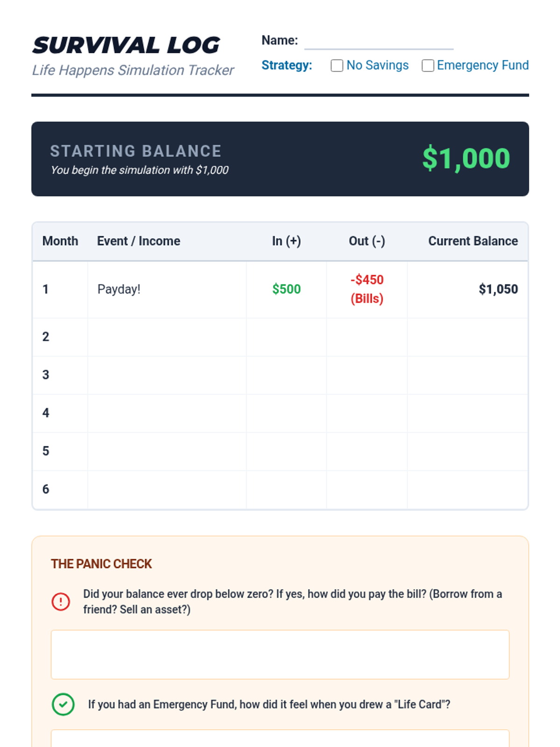Enable the Emergency Fund strategy checkbox
Image resolution: width=560 pixels, height=747 pixels.
tap(427, 66)
